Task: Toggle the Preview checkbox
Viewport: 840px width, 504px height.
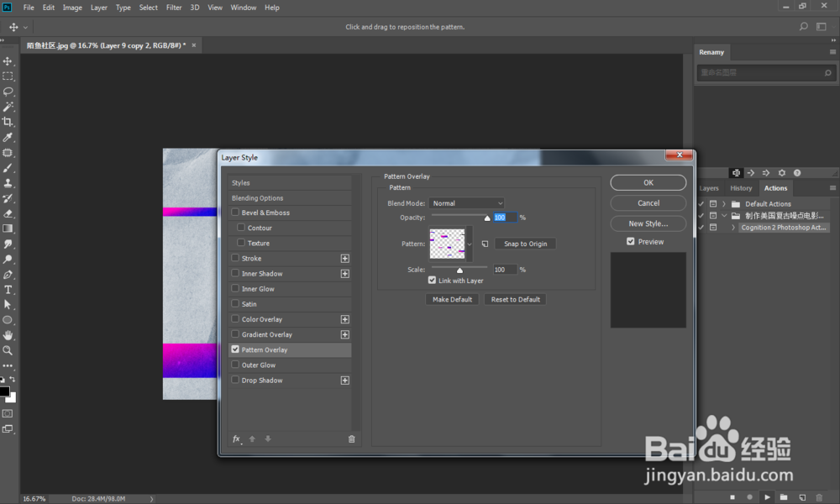Action: [631, 242]
